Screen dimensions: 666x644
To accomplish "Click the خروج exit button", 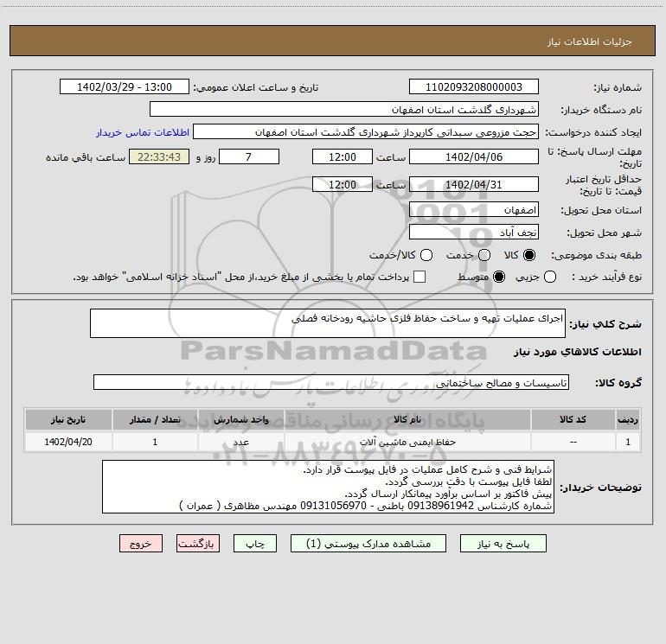I will pyautogui.click(x=141, y=544).
